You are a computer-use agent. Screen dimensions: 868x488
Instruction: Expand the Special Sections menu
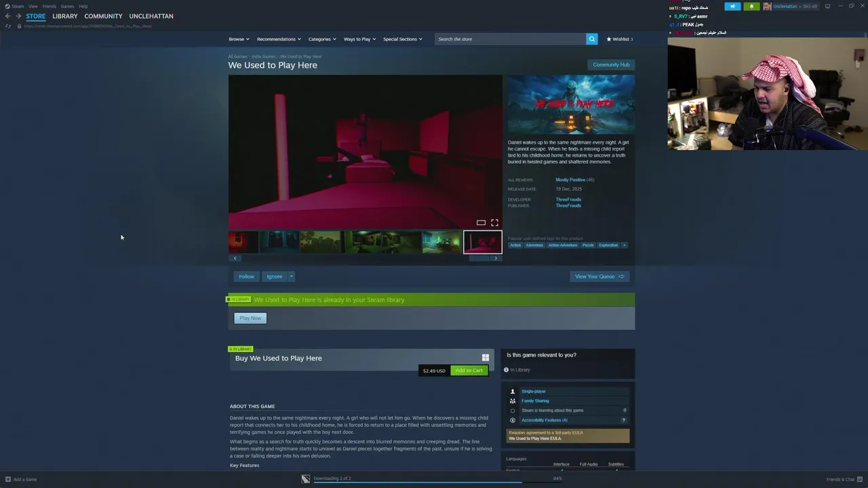pos(403,39)
